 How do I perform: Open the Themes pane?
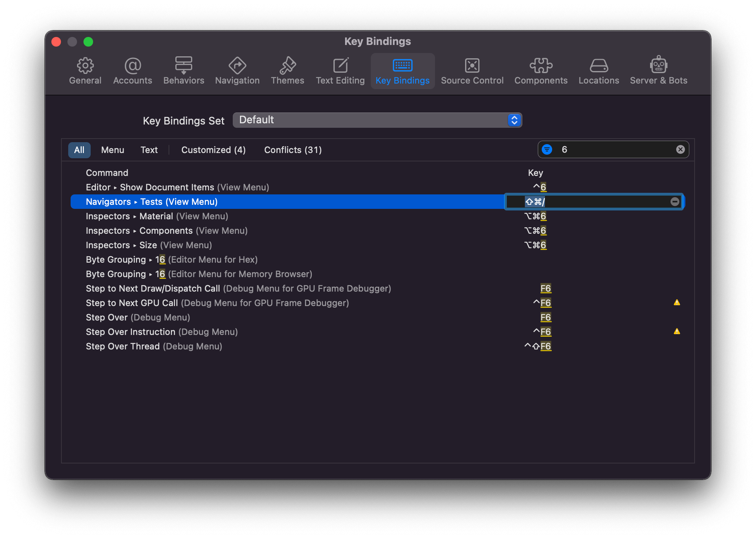click(287, 71)
